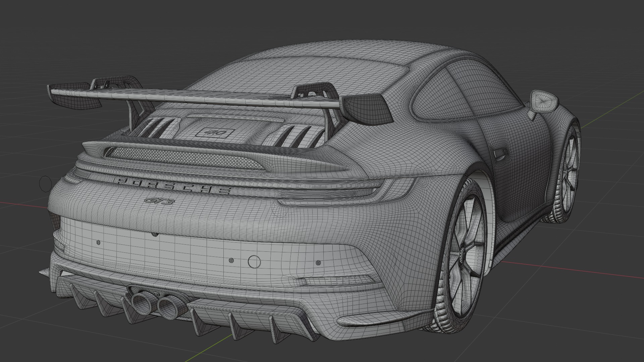Select the large round sensor on the bumper
The width and height of the screenshot is (644, 362).
[x=254, y=261]
